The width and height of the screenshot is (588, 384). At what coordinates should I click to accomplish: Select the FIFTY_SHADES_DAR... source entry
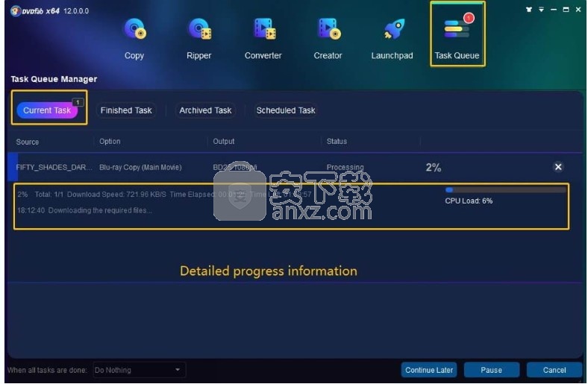point(54,167)
